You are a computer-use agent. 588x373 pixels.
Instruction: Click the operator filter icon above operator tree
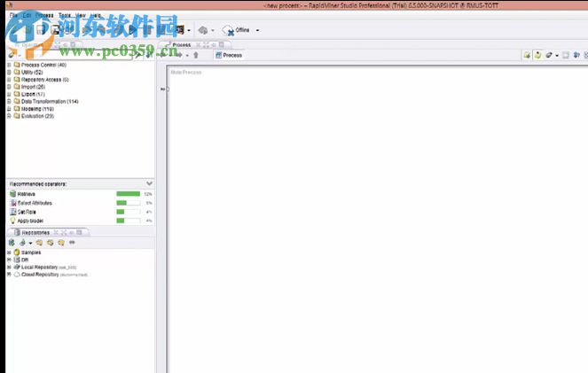click(x=12, y=55)
